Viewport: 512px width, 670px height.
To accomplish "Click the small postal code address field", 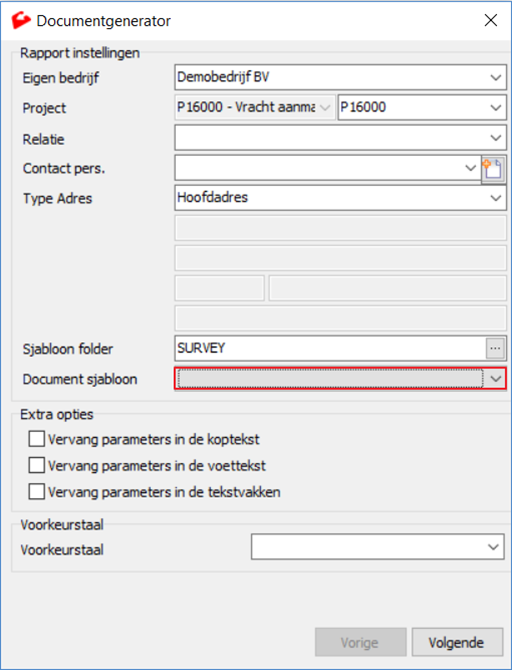I will tap(220, 288).
